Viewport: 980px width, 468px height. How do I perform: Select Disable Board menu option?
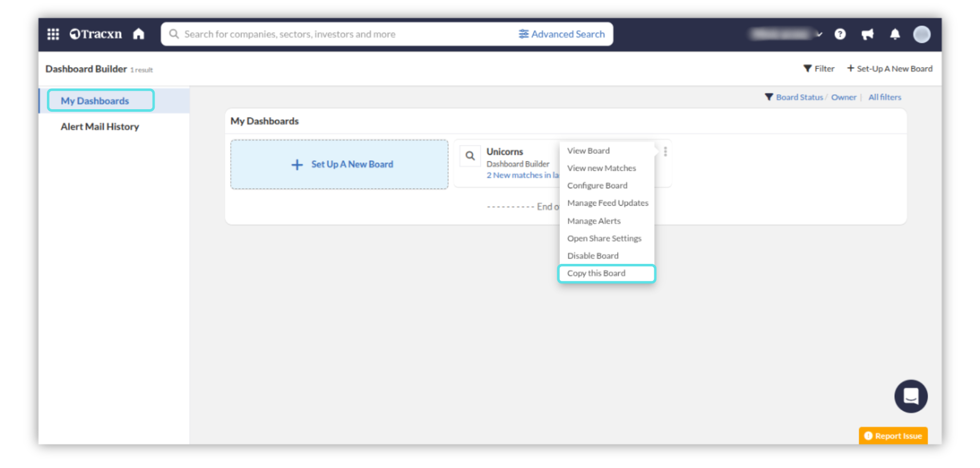pyautogui.click(x=593, y=256)
